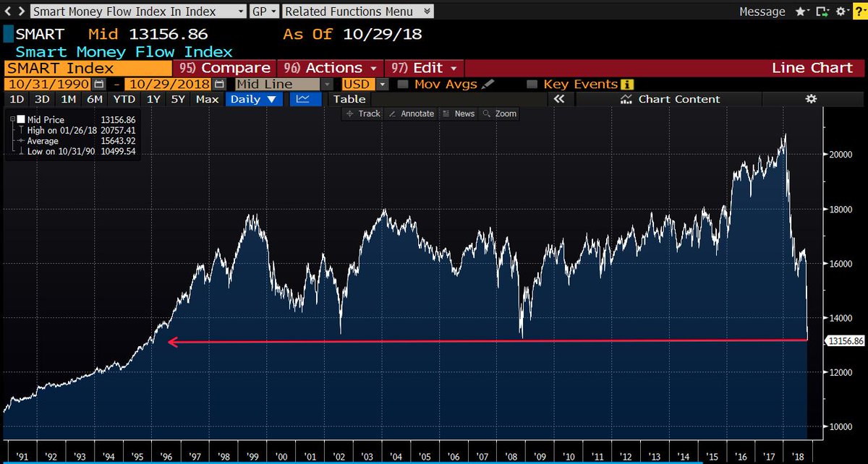868x464 pixels.
Task: Click the Line Chart title label
Action: point(812,68)
